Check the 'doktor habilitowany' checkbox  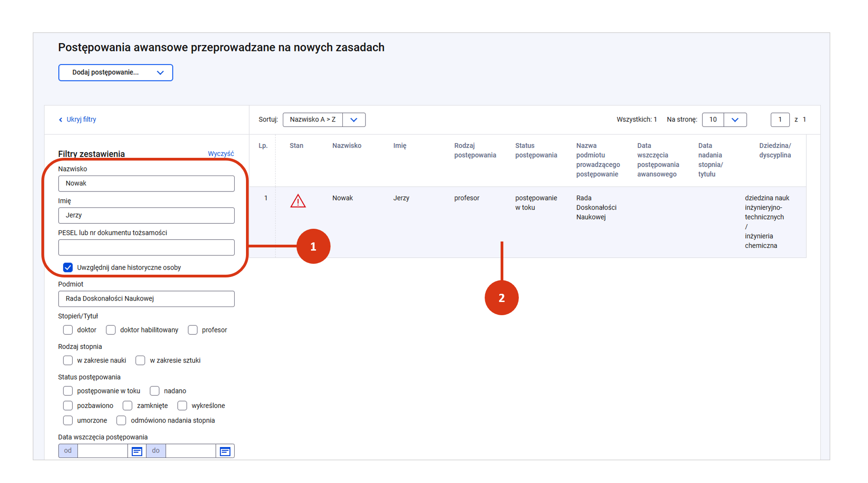click(x=110, y=330)
